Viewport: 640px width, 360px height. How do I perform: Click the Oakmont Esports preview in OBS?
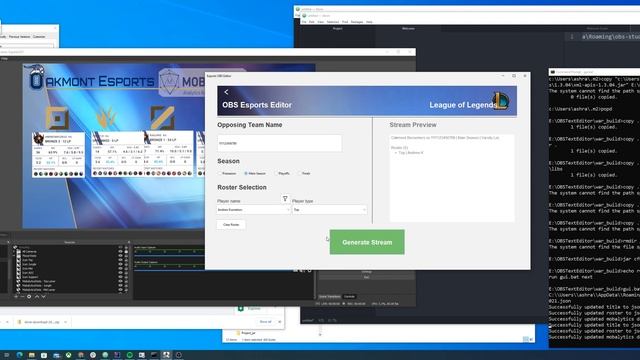113,146
